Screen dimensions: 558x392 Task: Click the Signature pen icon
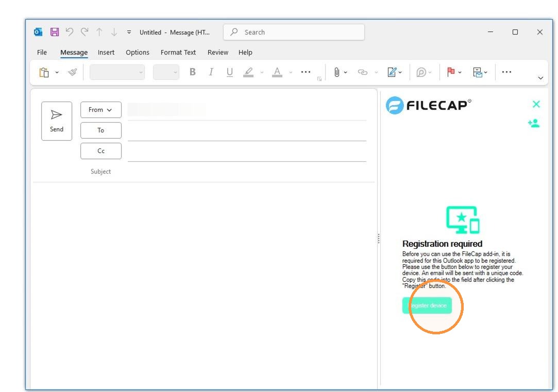tap(392, 72)
